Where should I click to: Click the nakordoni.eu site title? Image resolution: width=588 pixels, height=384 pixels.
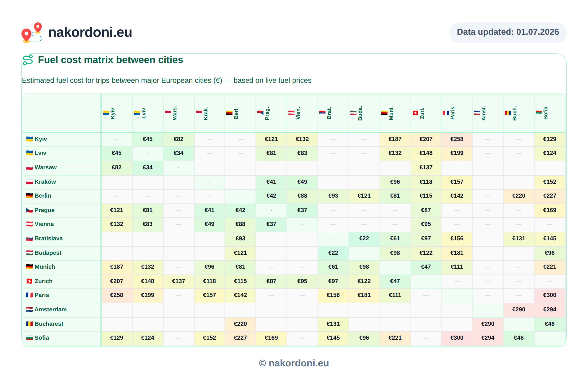coord(90,32)
